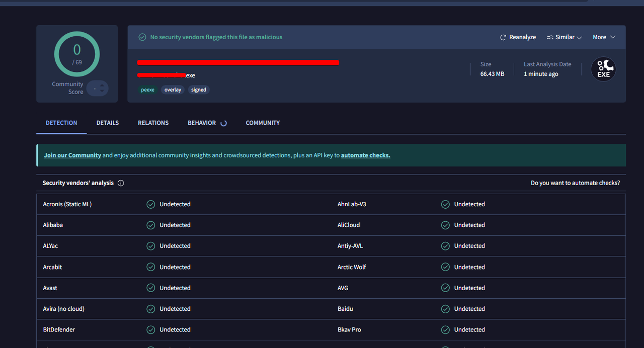This screenshot has width=644, height=348.
Task: Click the checkmark icon in the AhnLab-V3 row
Action: [445, 204]
